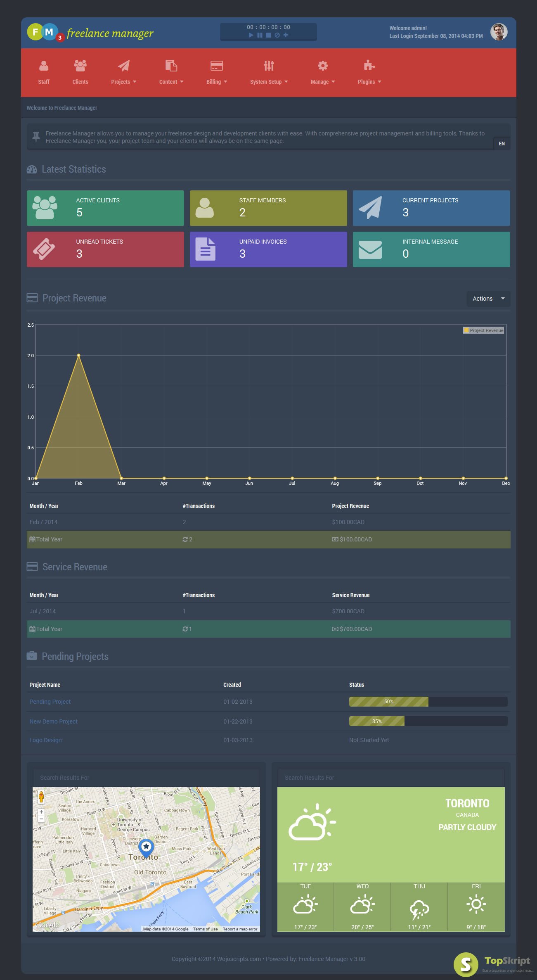Zoom in on the Toronto map

[41, 812]
